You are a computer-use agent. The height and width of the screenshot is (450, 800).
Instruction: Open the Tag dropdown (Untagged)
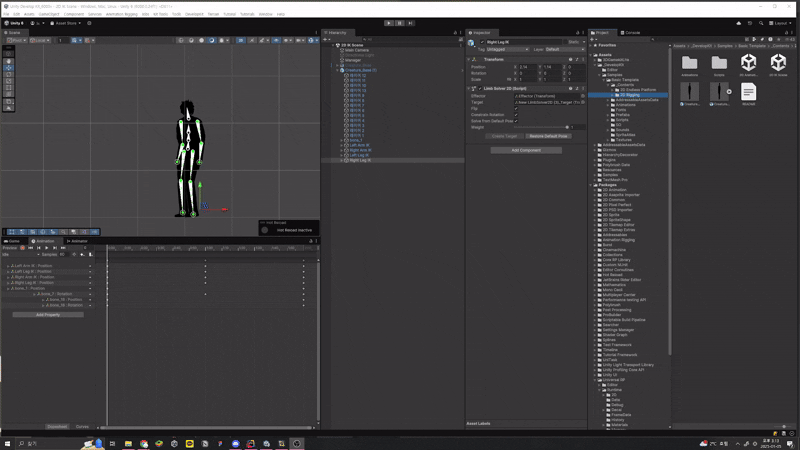(507, 49)
